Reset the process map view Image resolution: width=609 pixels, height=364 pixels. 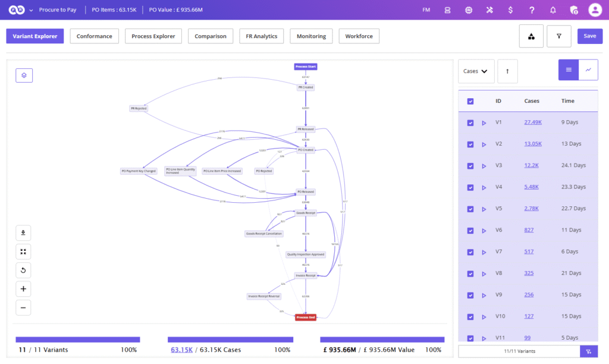coord(23,271)
